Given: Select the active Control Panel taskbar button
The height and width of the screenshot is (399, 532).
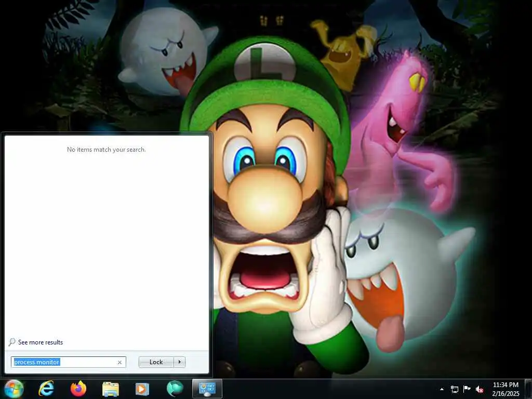Looking at the screenshot, I should [x=207, y=389].
